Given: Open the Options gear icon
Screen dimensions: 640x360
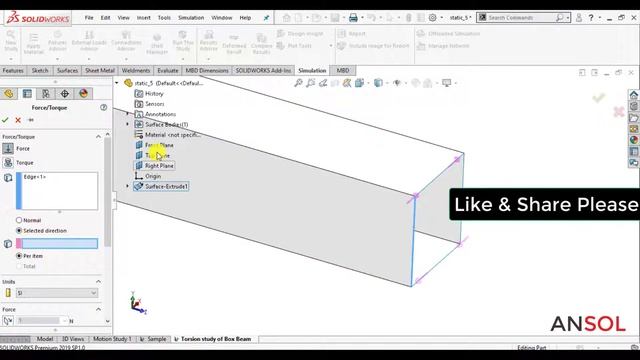Looking at the screenshot, I should click(x=433, y=18).
